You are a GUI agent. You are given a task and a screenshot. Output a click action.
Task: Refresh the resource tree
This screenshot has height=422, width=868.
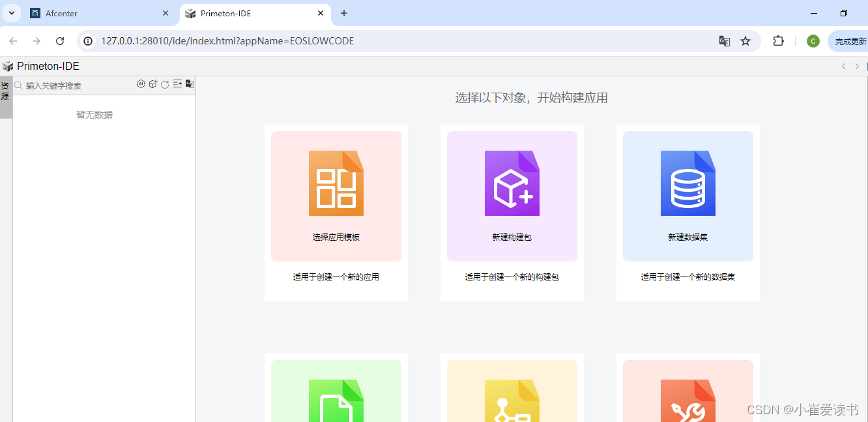coord(165,84)
